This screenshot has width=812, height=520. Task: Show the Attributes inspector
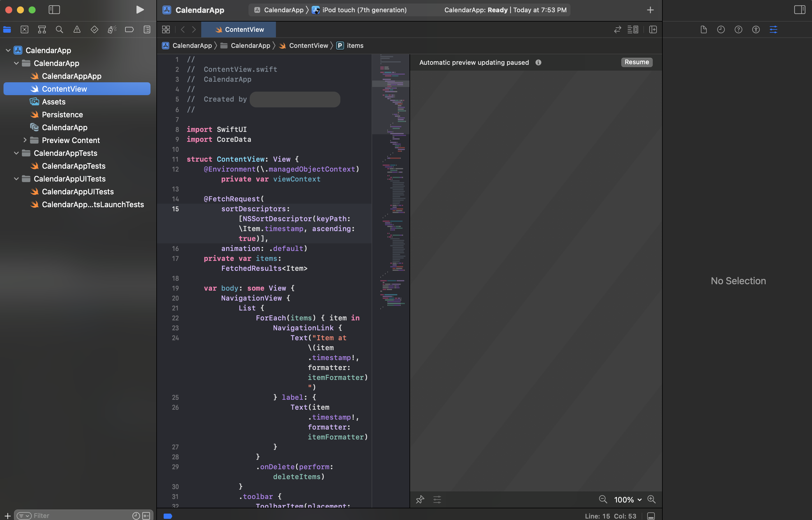(x=773, y=30)
